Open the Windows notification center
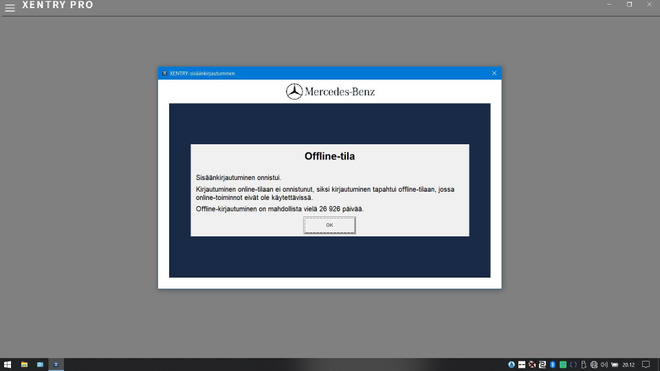 646,365
